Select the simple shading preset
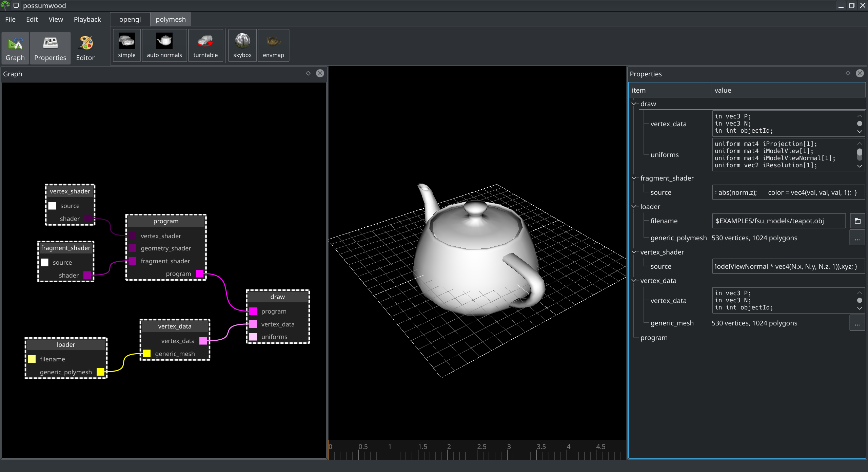Image resolution: width=868 pixels, height=472 pixels. [x=126, y=46]
